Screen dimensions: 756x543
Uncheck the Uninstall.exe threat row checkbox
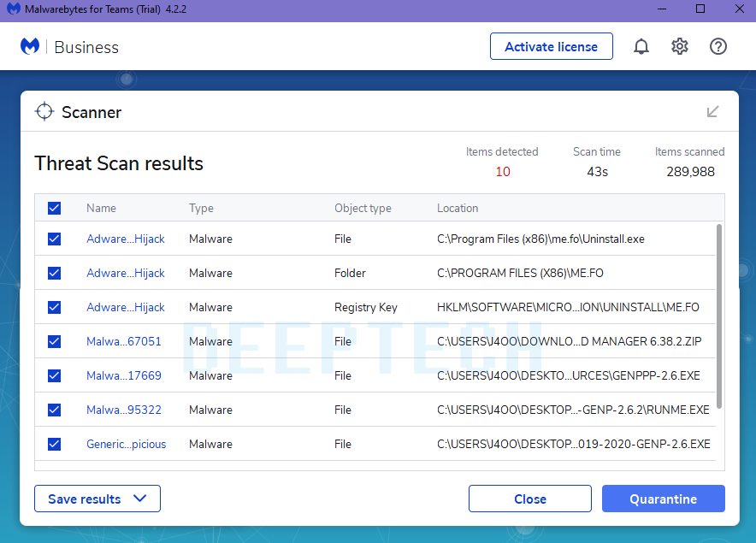(x=55, y=239)
